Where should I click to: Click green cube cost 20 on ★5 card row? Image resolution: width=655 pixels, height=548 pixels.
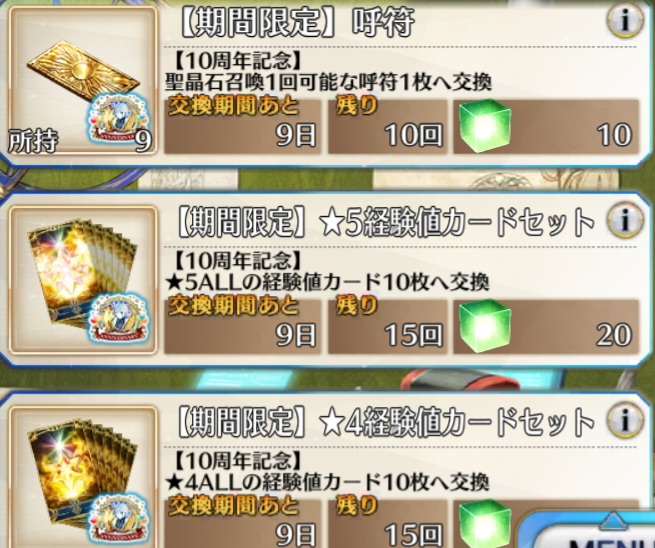pyautogui.click(x=546, y=326)
